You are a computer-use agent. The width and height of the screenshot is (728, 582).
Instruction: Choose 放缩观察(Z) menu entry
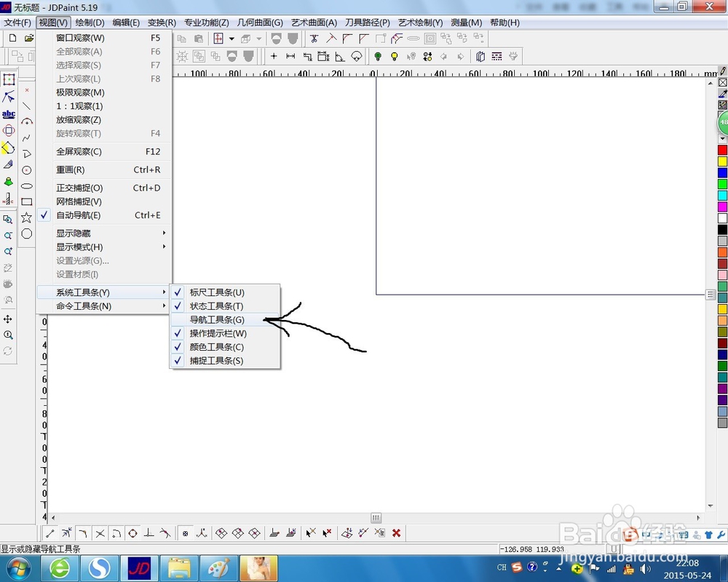pos(104,120)
